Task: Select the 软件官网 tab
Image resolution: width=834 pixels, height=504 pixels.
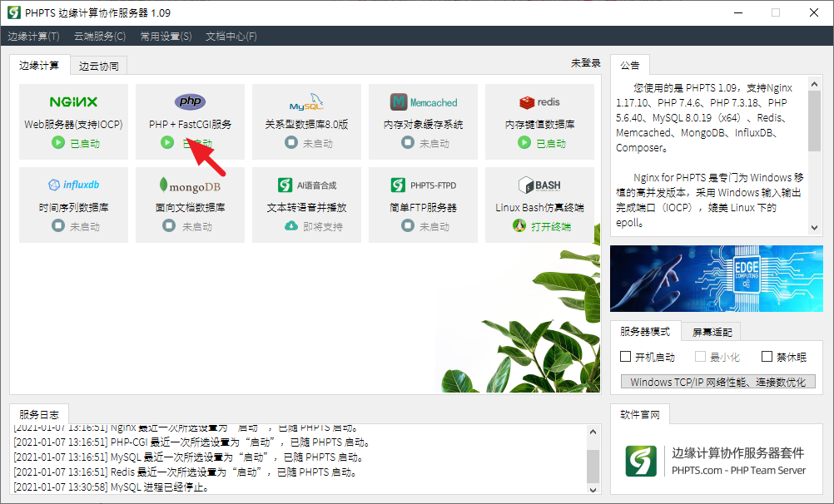Action: click(x=640, y=414)
